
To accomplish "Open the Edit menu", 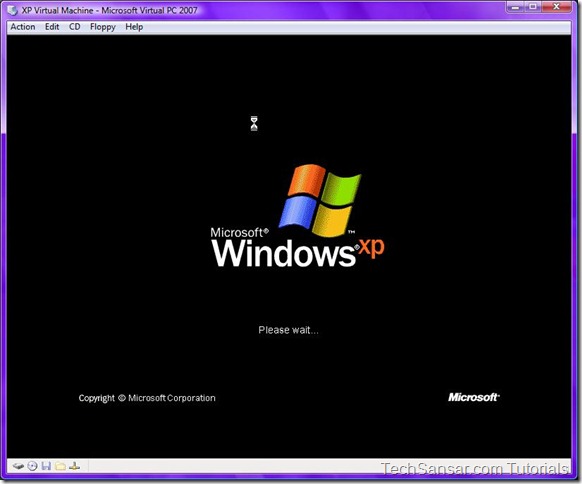I will [x=52, y=27].
